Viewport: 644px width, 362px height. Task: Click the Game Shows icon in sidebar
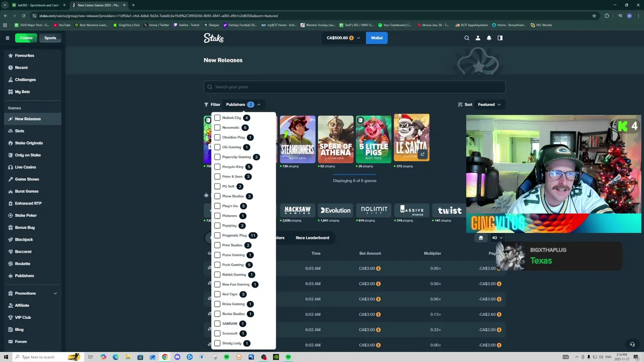click(11, 179)
